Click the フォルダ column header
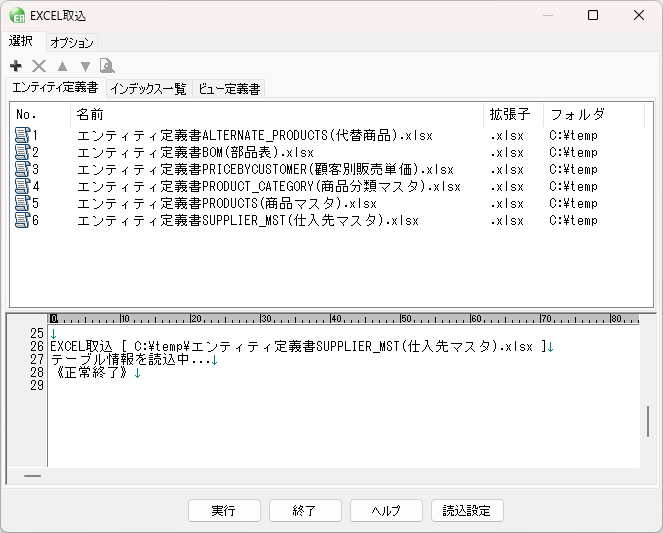The width and height of the screenshot is (663, 533). click(x=594, y=115)
